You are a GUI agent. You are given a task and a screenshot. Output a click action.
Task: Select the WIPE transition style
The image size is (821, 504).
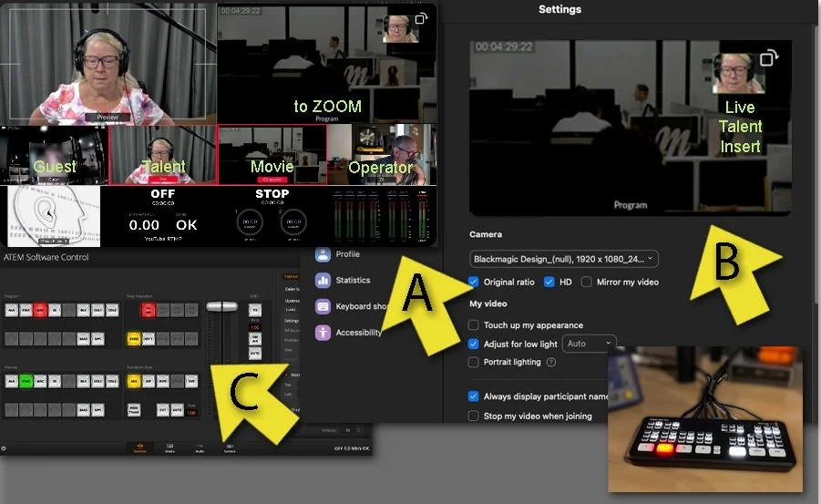click(x=163, y=381)
